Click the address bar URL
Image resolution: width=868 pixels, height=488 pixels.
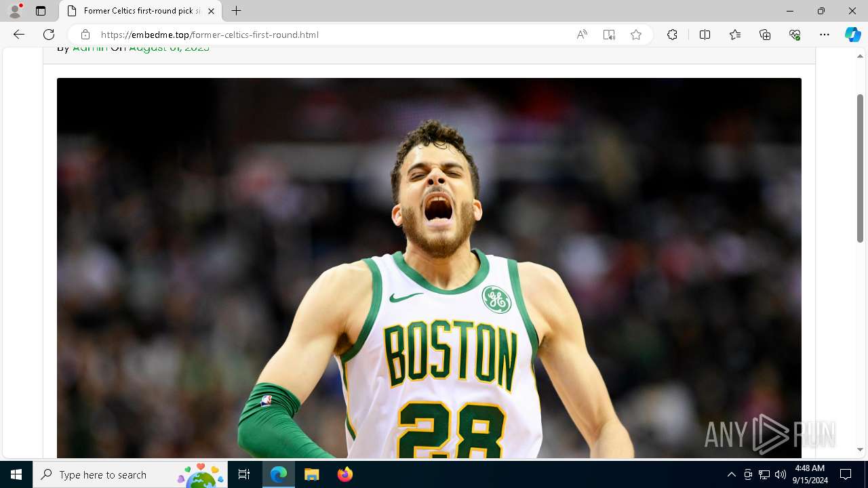(210, 35)
